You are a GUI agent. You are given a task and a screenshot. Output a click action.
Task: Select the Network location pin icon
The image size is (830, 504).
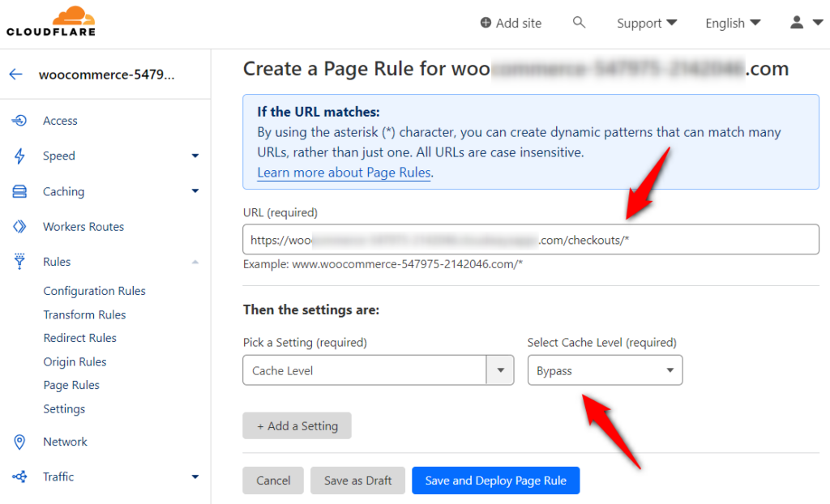coord(18,442)
